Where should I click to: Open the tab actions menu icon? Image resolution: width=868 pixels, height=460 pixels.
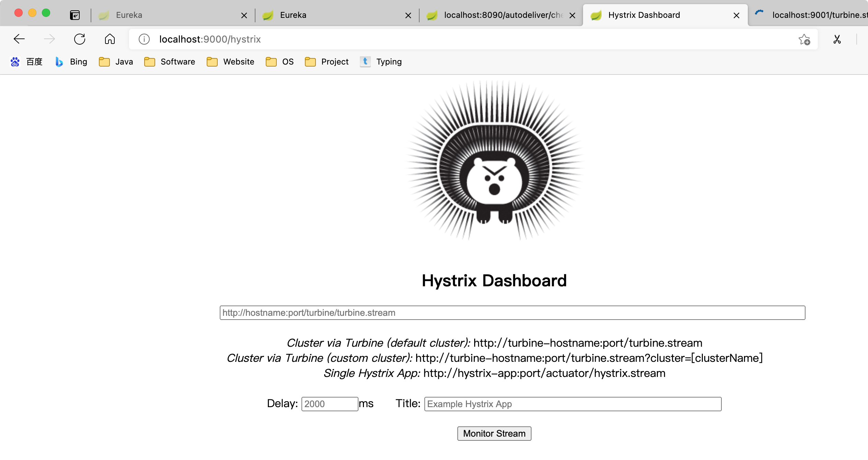(x=75, y=15)
